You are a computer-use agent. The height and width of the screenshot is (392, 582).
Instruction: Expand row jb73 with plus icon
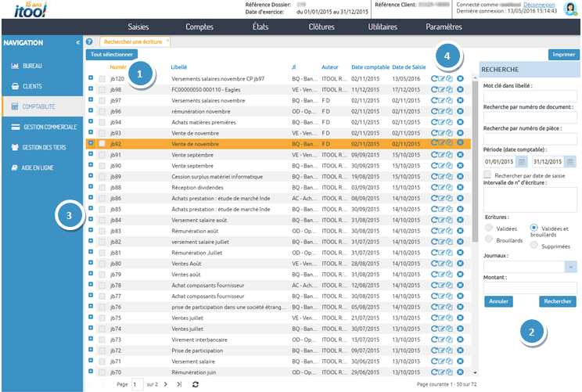pyautogui.click(x=91, y=339)
